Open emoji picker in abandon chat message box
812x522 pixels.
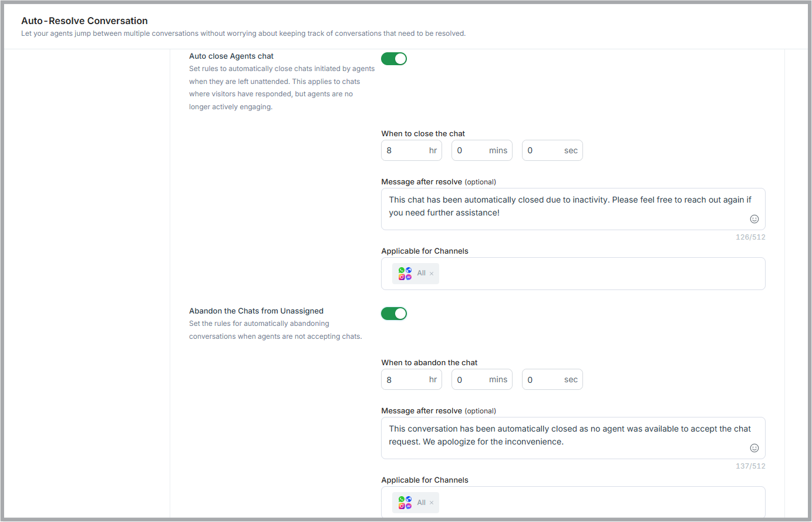pos(754,448)
